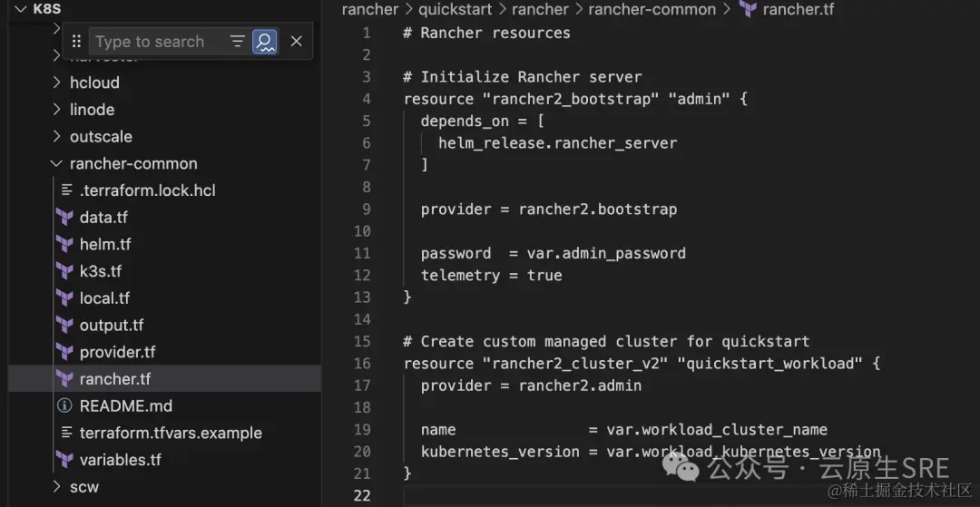Click Terraform icon in the breadcrumb

748,9
